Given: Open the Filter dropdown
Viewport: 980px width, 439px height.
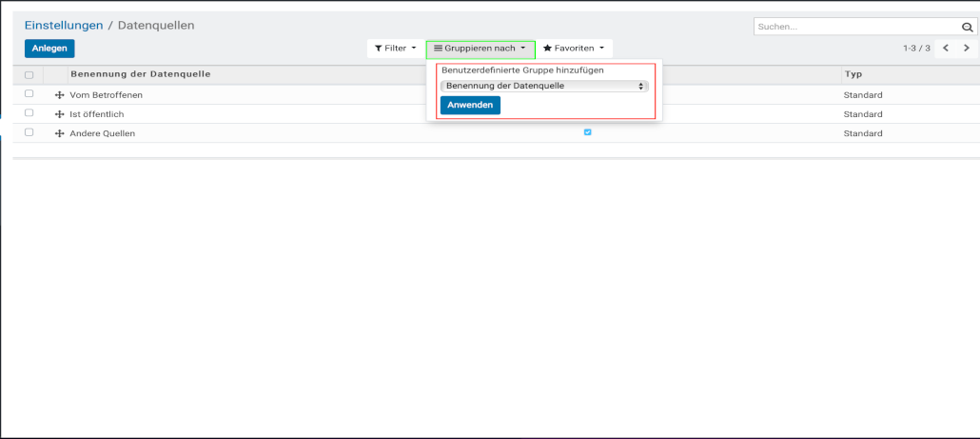Looking at the screenshot, I should tap(395, 48).
